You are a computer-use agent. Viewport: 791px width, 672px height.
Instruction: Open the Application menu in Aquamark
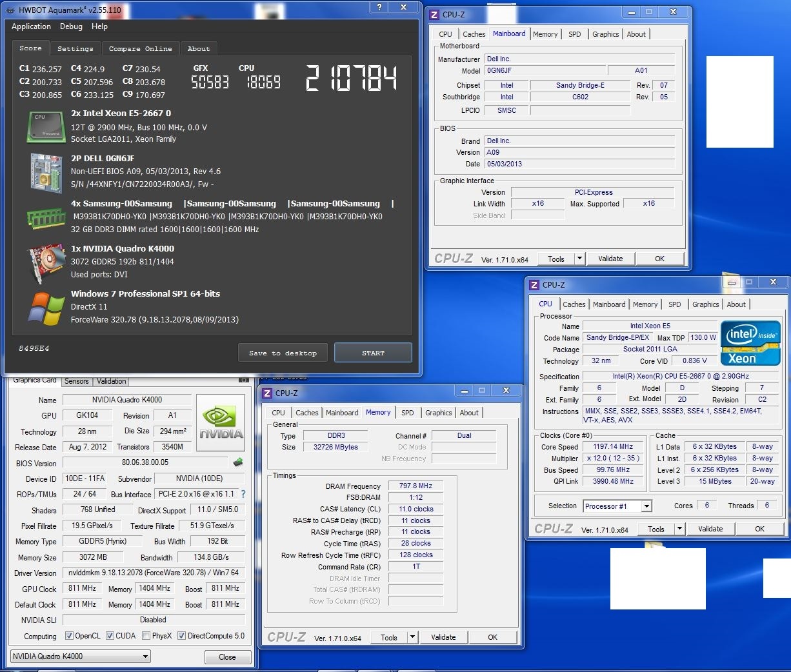point(31,26)
